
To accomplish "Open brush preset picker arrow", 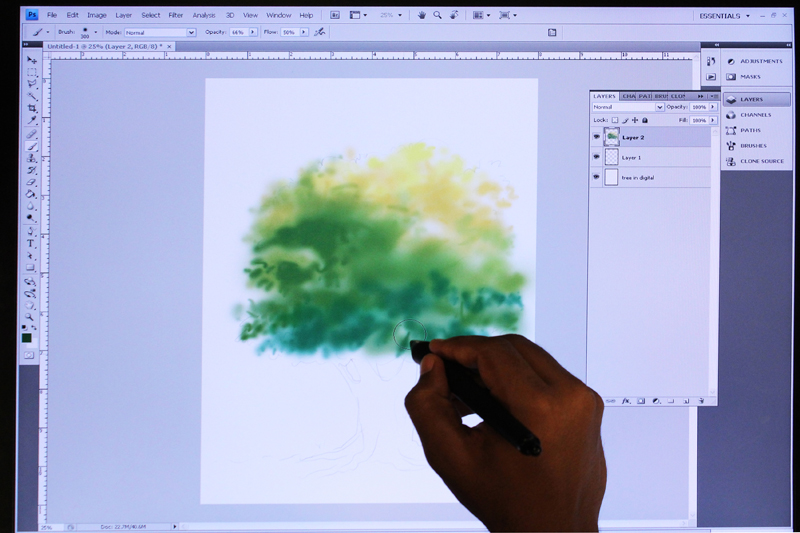I will pyautogui.click(x=95, y=32).
